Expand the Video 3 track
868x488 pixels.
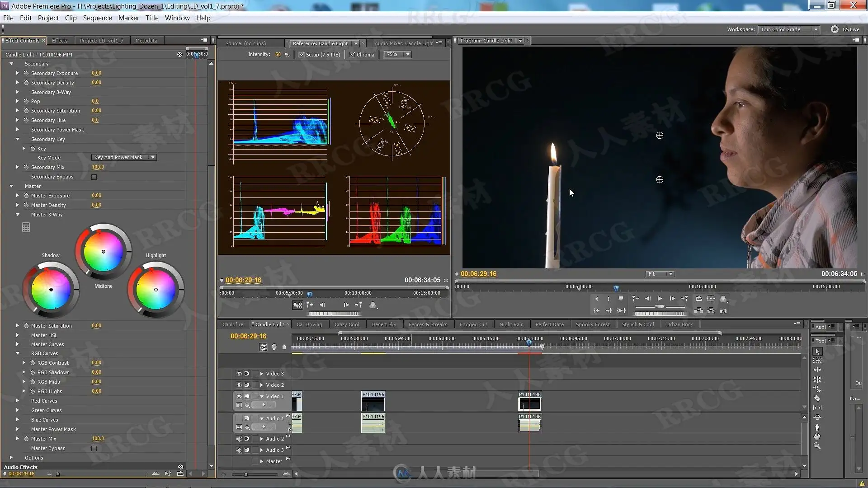tap(261, 374)
